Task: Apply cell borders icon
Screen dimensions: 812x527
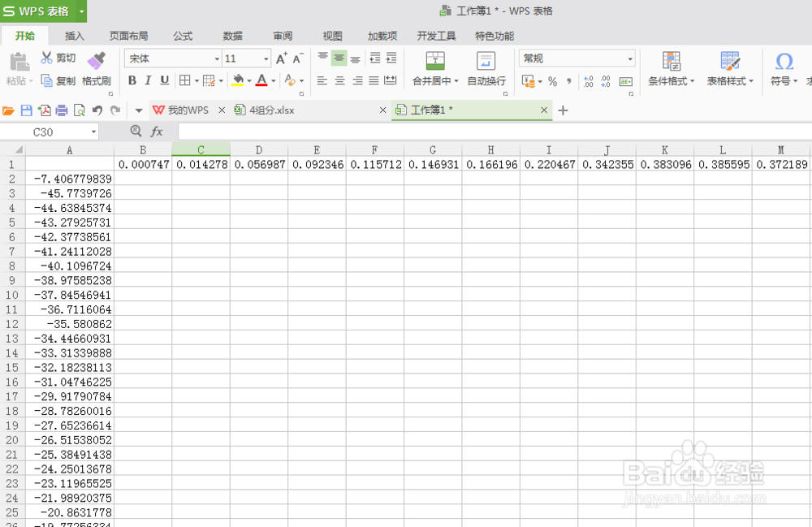Action: click(x=184, y=80)
